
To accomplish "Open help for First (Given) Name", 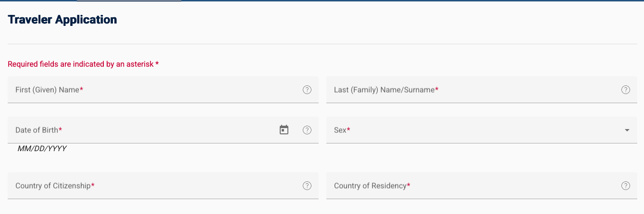I will 307,90.
